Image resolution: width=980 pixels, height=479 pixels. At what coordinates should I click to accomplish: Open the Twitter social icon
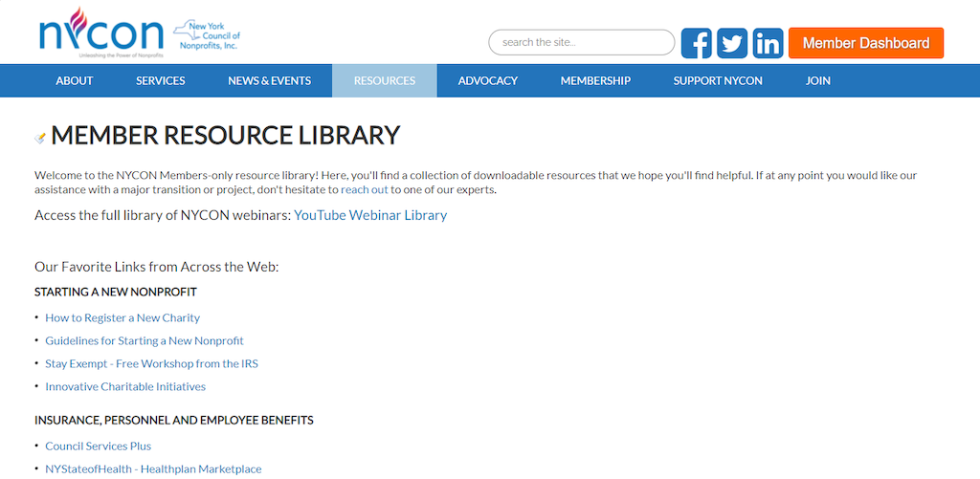732,43
